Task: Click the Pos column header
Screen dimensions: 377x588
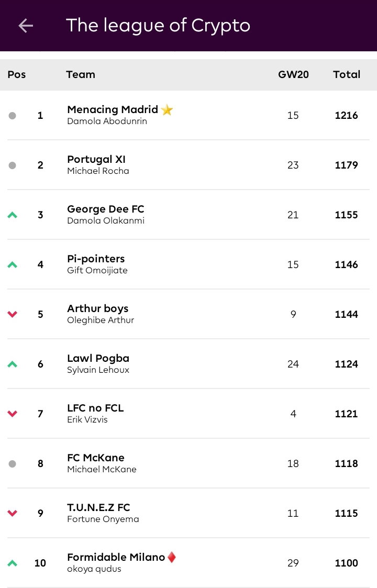Action: pyautogui.click(x=17, y=75)
